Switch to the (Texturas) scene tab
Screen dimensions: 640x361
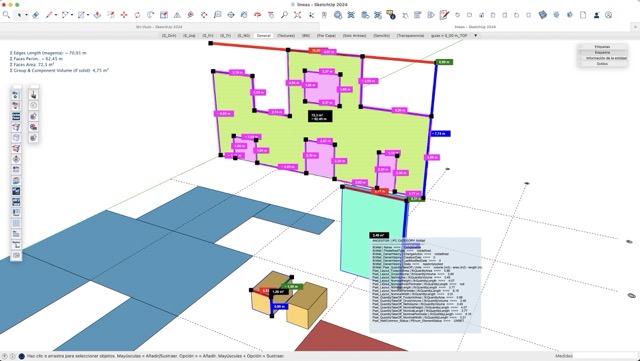[x=286, y=36]
